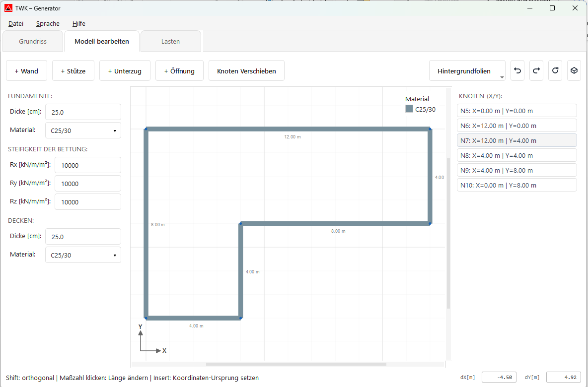This screenshot has height=387, width=588.
Task: Select node N7 in the Knoten list
Action: coord(516,140)
